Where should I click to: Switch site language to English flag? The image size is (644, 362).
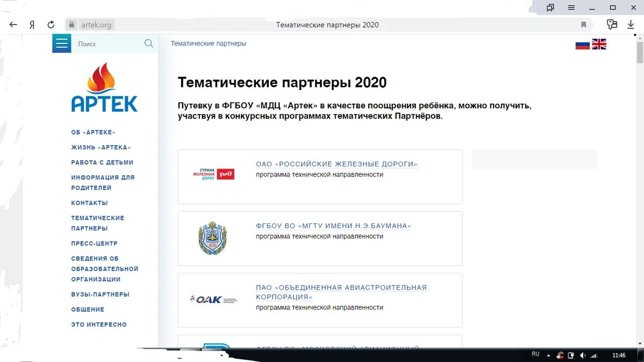tap(599, 45)
